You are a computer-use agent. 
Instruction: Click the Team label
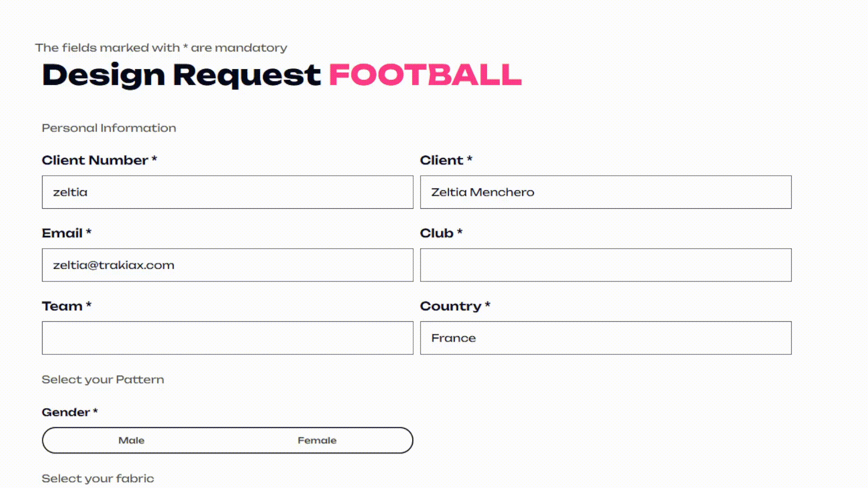[x=62, y=306]
